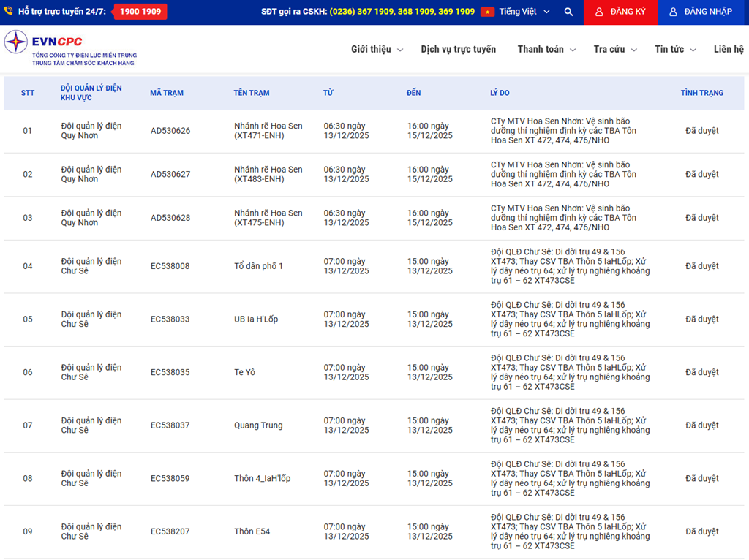
Task: Click the phone icon beside hotline support
Action: 10,12
